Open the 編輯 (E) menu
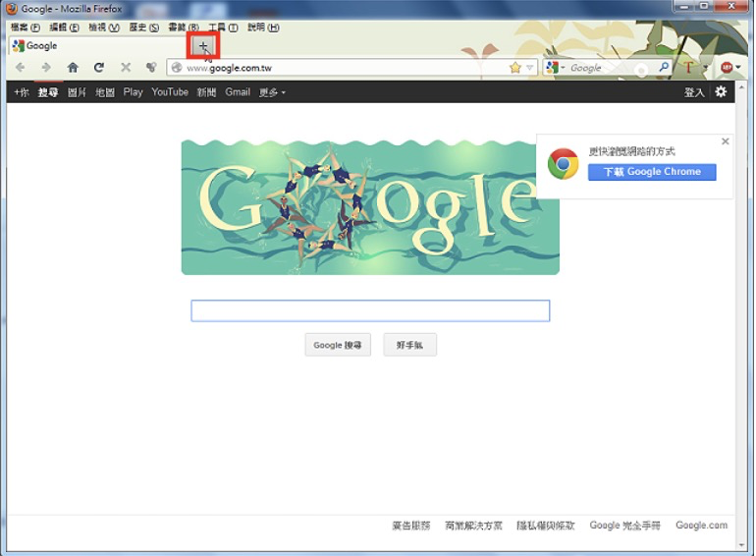 pos(64,28)
